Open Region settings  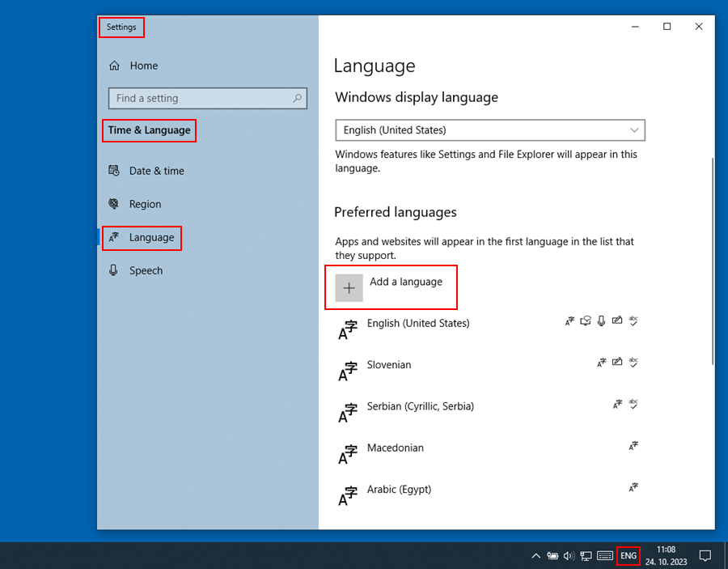pos(135,204)
